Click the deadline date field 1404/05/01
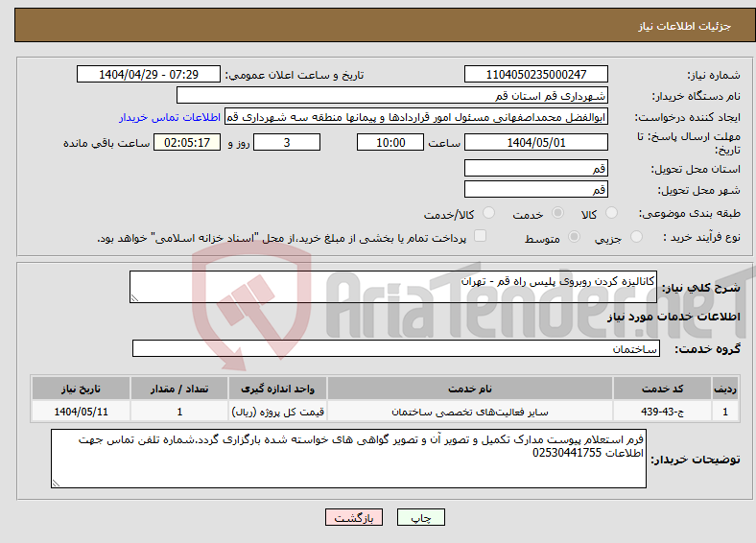 click(536, 142)
